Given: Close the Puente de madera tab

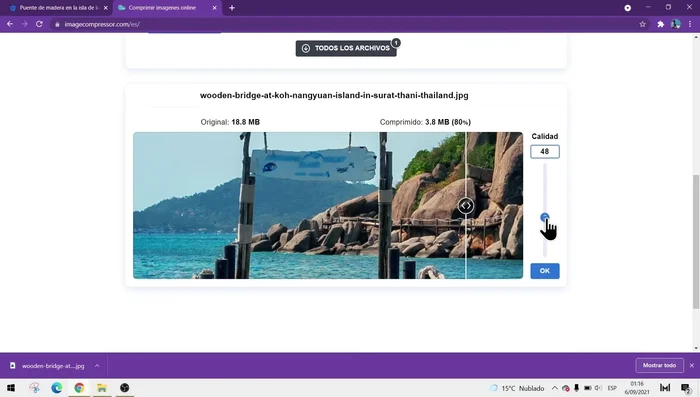Looking at the screenshot, I should 106,8.
